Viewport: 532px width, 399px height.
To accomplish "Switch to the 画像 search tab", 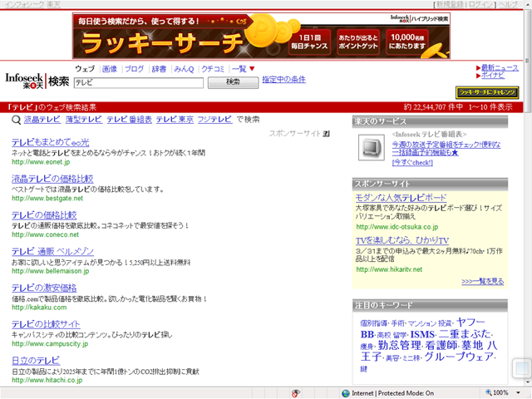I will pyautogui.click(x=110, y=69).
